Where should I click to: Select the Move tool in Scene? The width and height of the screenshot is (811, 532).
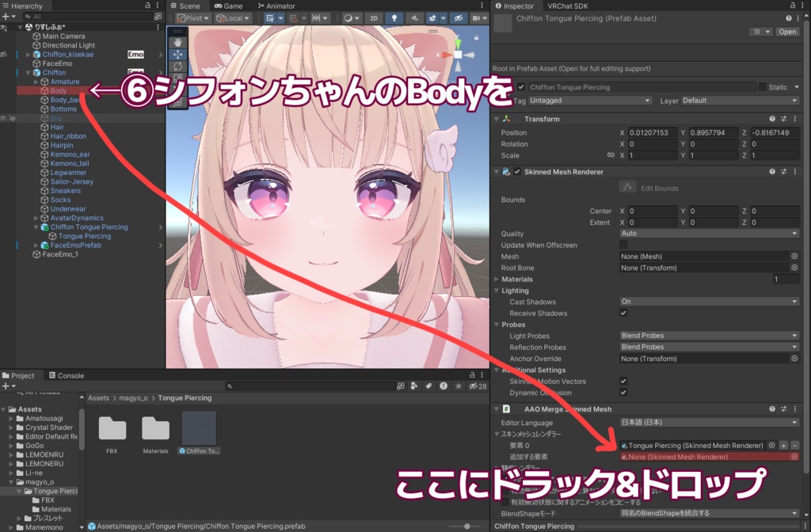point(177,55)
